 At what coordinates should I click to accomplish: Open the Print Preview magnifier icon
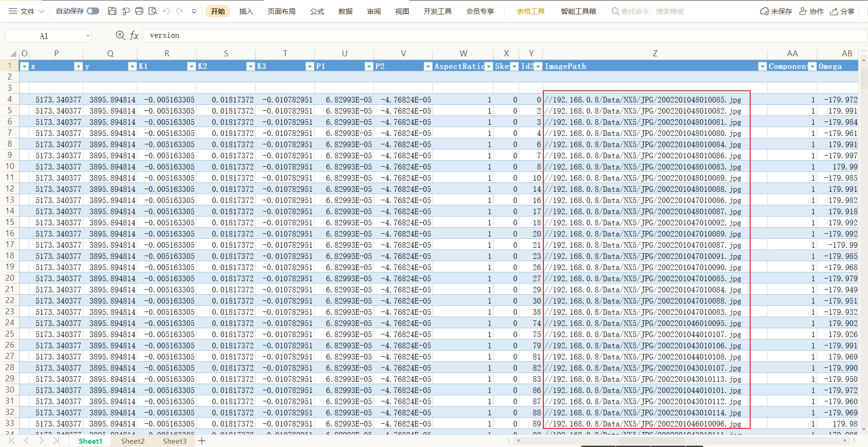coord(153,11)
